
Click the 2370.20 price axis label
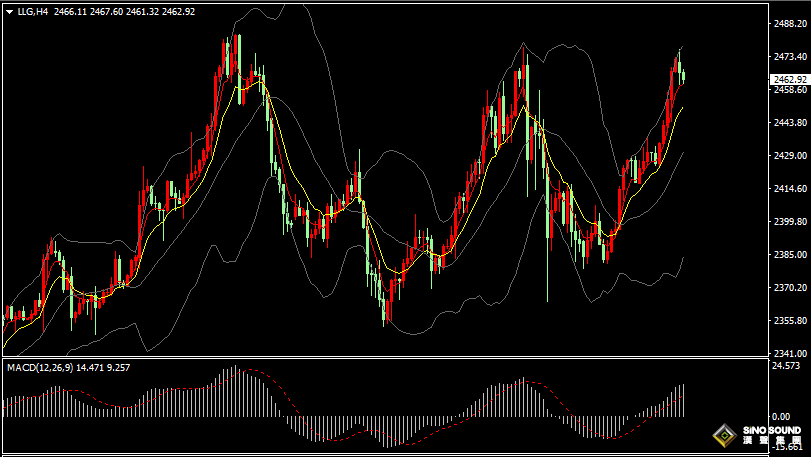click(789, 288)
